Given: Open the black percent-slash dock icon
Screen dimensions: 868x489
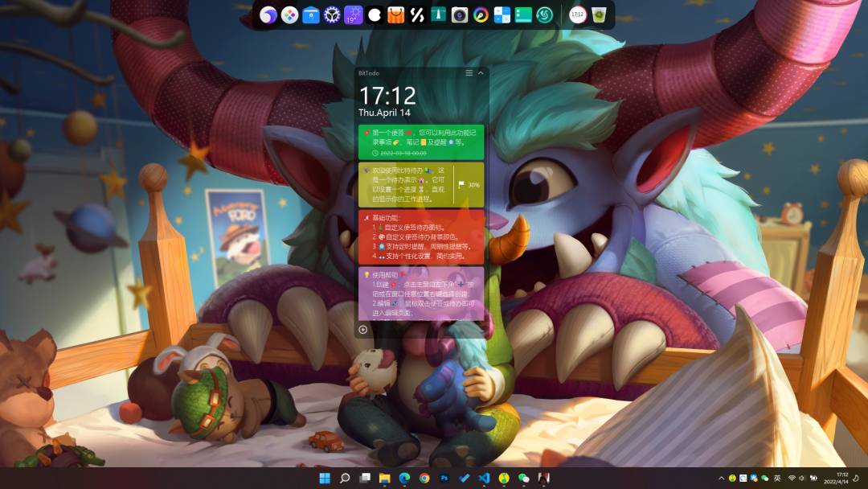Looking at the screenshot, I should pos(417,15).
